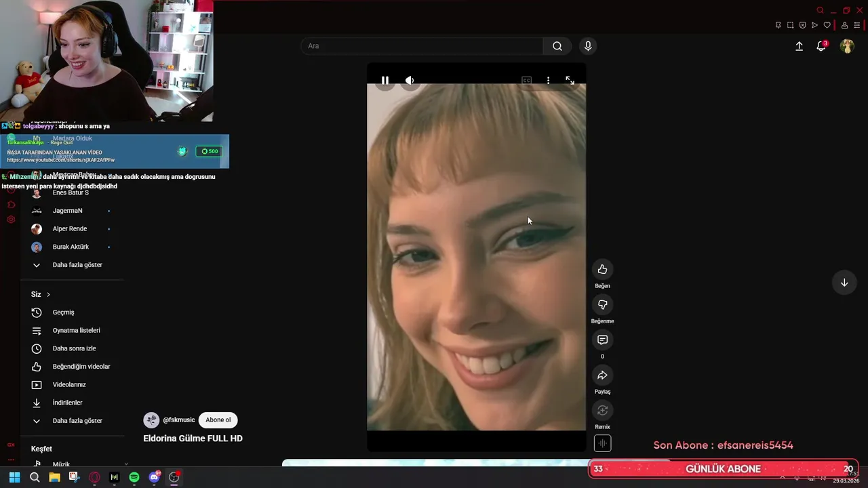Open Snipping Tool from taskbar
The width and height of the screenshot is (868, 488).
tap(74, 477)
